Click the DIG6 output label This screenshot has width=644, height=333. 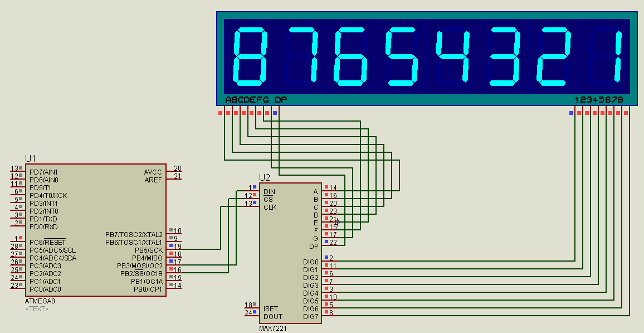coord(310,309)
